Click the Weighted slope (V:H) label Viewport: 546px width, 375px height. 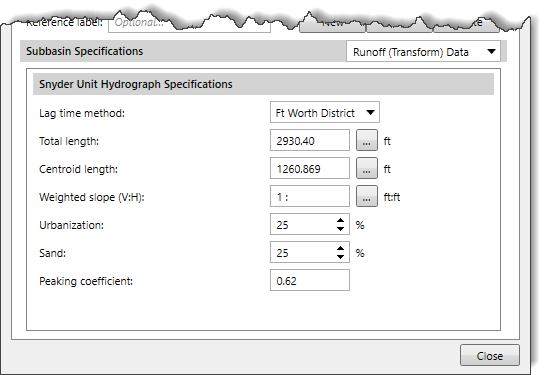(x=92, y=197)
